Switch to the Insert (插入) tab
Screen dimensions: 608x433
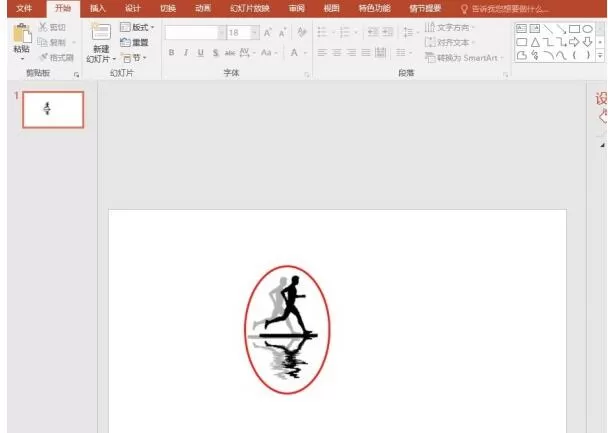pyautogui.click(x=97, y=8)
